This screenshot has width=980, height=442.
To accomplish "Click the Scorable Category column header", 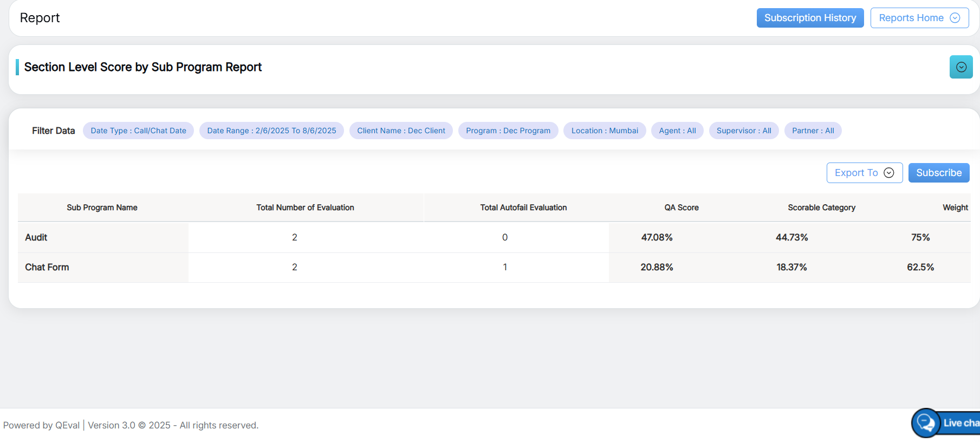I will pyautogui.click(x=821, y=207).
